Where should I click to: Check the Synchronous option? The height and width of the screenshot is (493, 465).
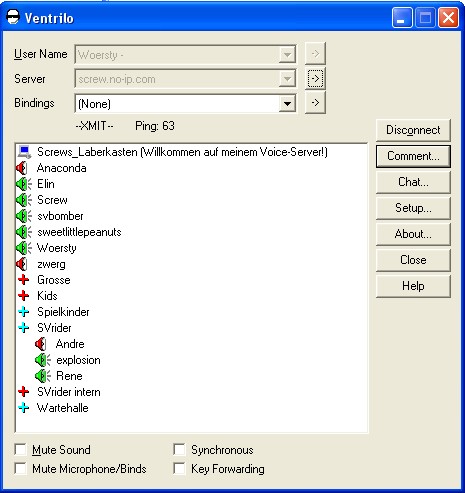click(x=179, y=449)
